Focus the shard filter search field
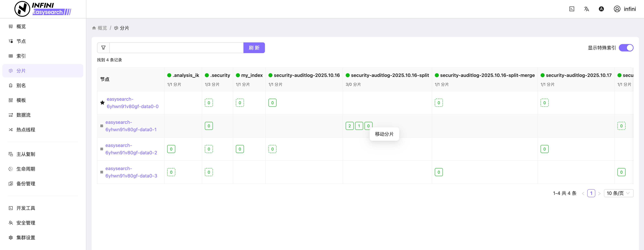Screen dimensions: 644x250 click(176, 48)
